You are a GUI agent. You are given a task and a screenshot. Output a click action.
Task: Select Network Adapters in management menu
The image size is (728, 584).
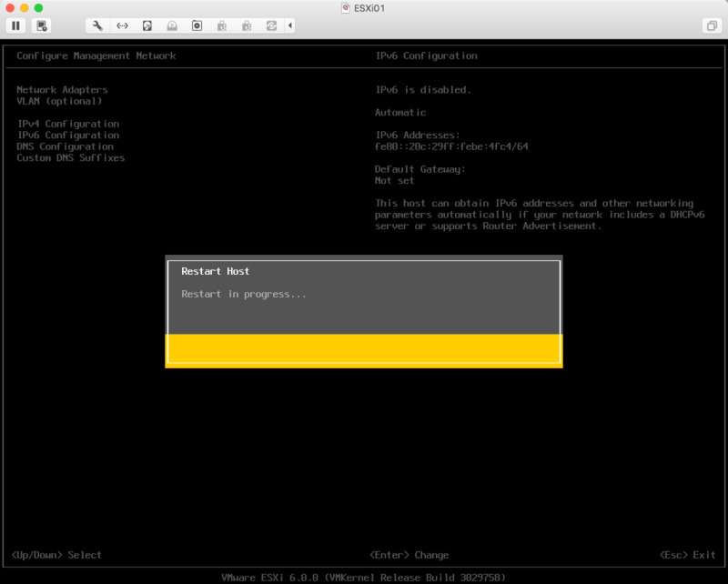[62, 90]
